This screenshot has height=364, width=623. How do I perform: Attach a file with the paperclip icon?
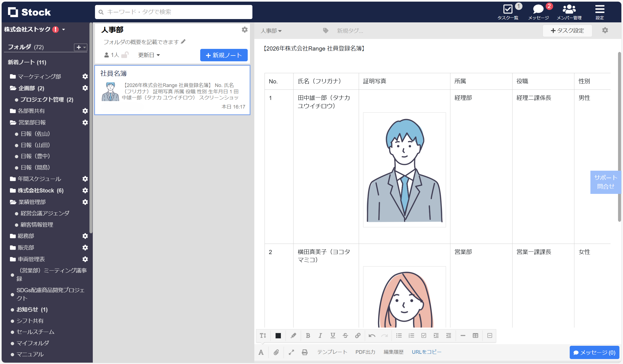point(276,352)
